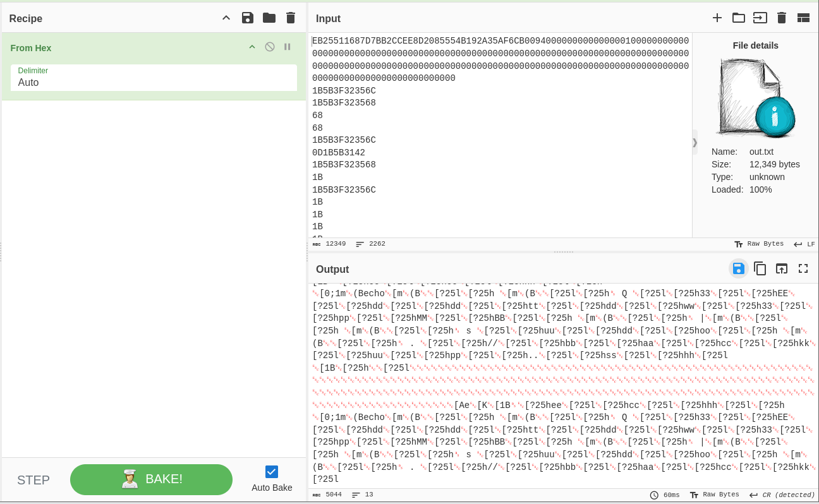Change the output Raw Bytes encoding

713,495
